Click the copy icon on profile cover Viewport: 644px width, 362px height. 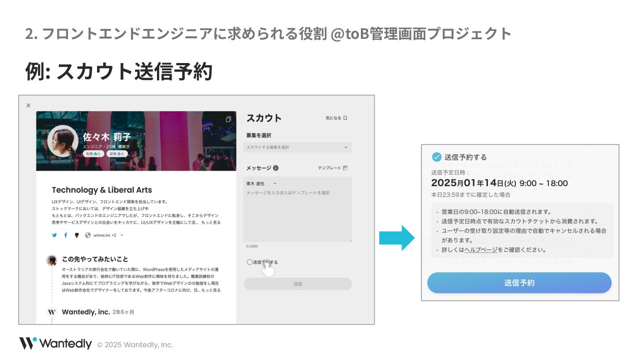tap(229, 119)
